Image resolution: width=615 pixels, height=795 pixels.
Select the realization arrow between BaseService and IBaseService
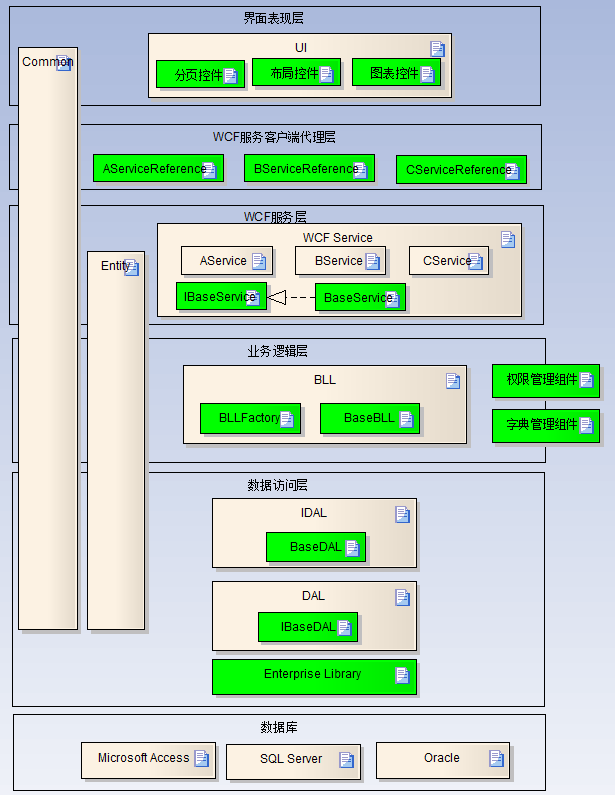[291, 297]
